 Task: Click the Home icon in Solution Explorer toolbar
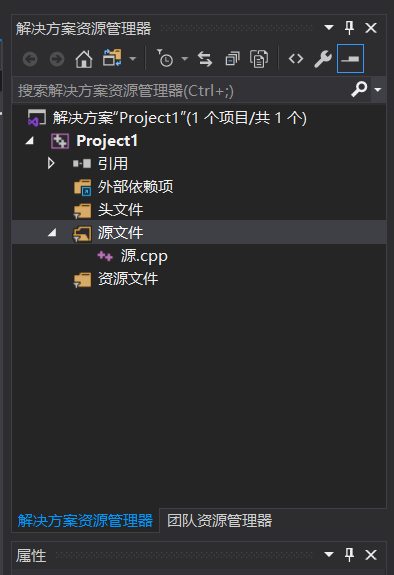(x=84, y=59)
